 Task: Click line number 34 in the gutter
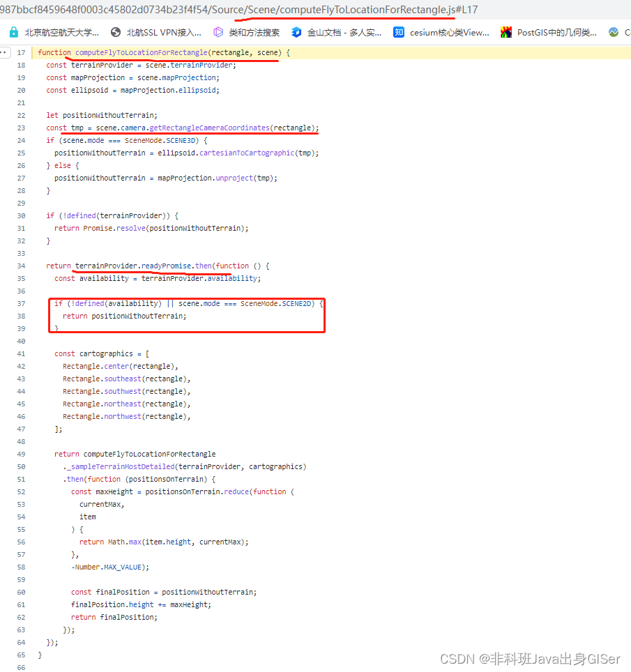coord(21,266)
